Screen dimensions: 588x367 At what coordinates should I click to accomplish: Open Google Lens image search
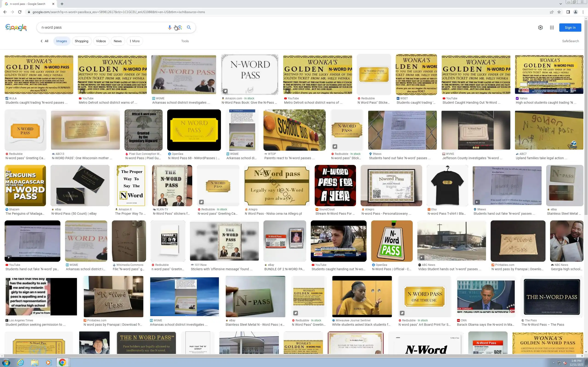tap(180, 28)
